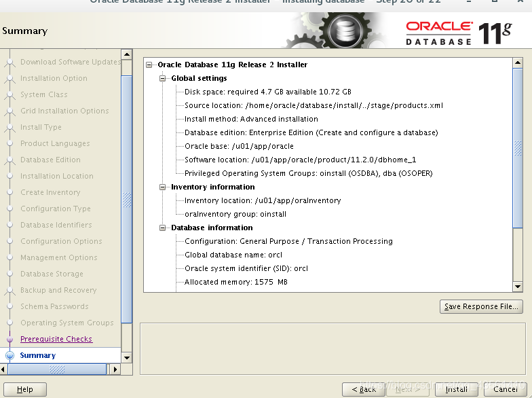
Task: Click the left arrow of the steps horizontal scrollbar
Action: click(3, 369)
